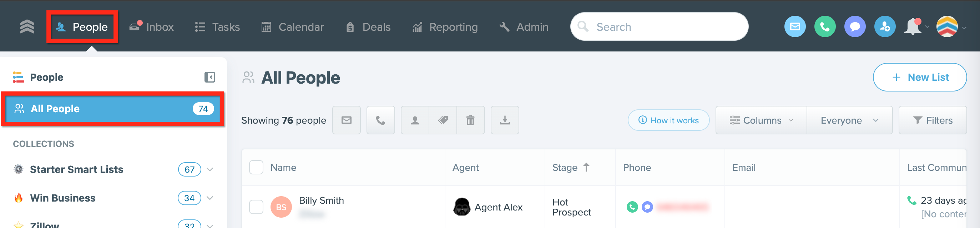
Task: Open the notifications bell
Action: 913,27
